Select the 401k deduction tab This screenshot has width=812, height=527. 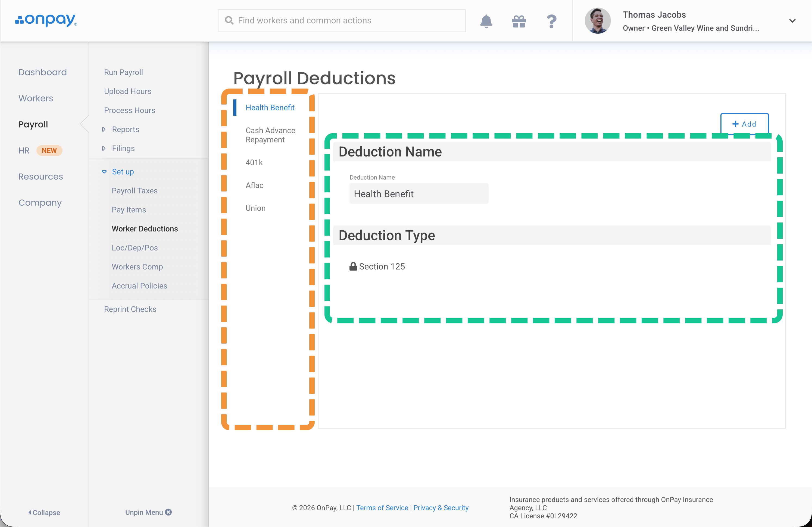click(x=254, y=162)
